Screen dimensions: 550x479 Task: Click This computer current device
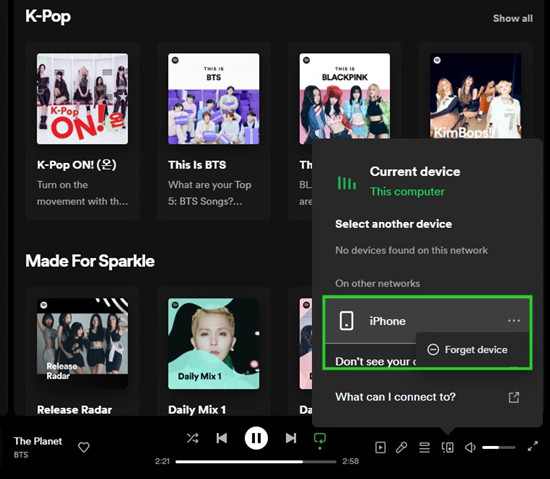[x=407, y=191]
